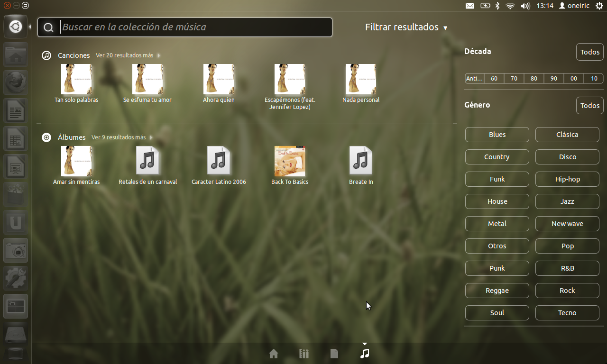
Task: Launch Firefox from the launcher
Action: tap(16, 82)
